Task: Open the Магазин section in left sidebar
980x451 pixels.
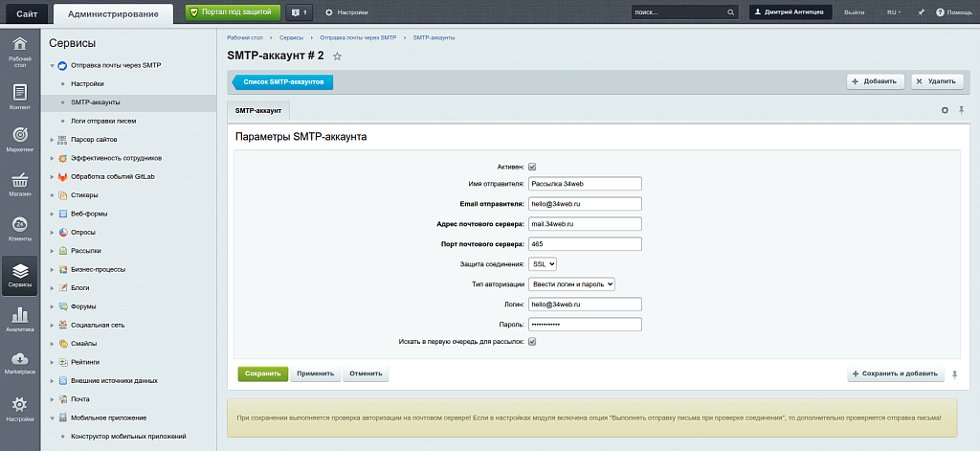Action: (19, 185)
